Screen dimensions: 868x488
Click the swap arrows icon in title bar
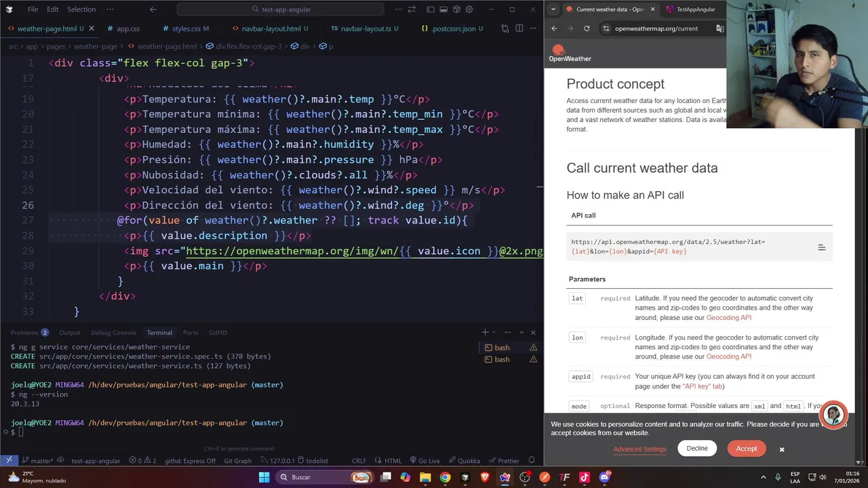[x=412, y=9]
